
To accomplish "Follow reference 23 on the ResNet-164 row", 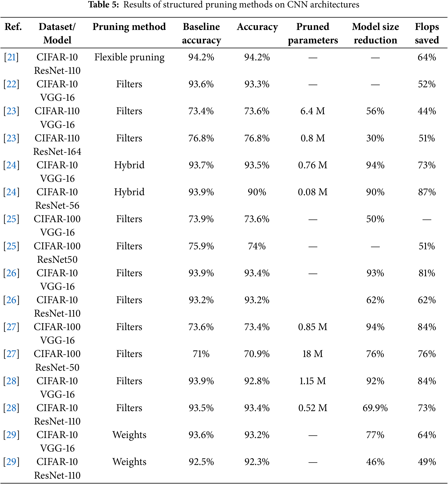I will pos(11,138).
